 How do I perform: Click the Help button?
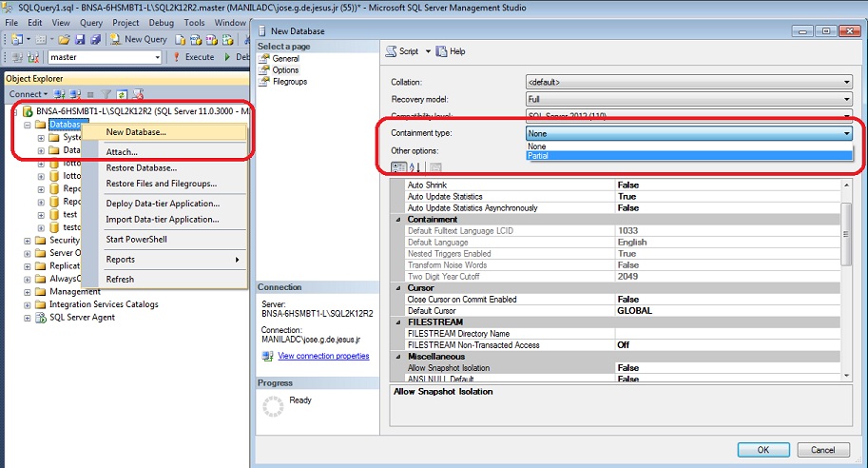tap(451, 51)
